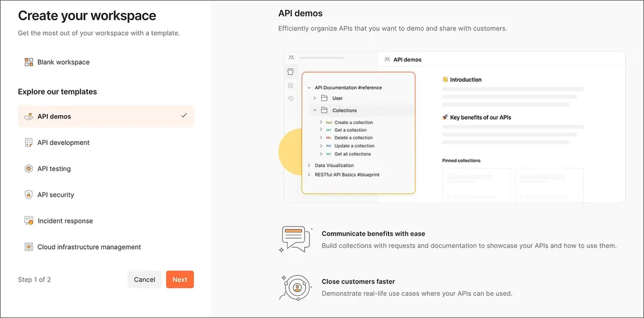Click the collections icon in preview sidebar
This screenshot has height=318, width=644.
[290, 72]
